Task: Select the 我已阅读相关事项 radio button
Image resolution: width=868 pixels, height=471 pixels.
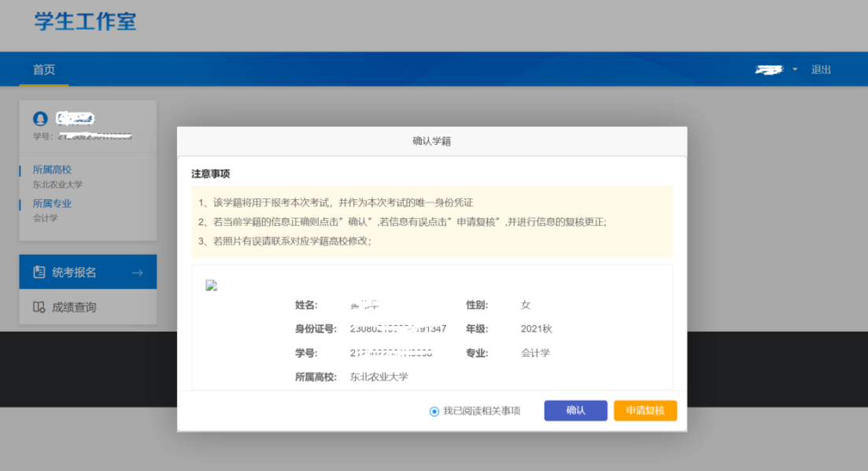Action: [x=434, y=411]
